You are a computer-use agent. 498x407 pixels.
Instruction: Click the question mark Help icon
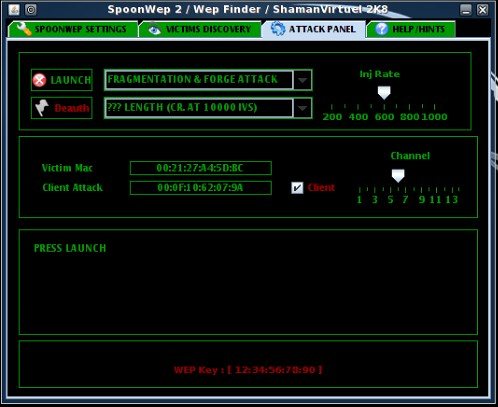[x=382, y=29]
